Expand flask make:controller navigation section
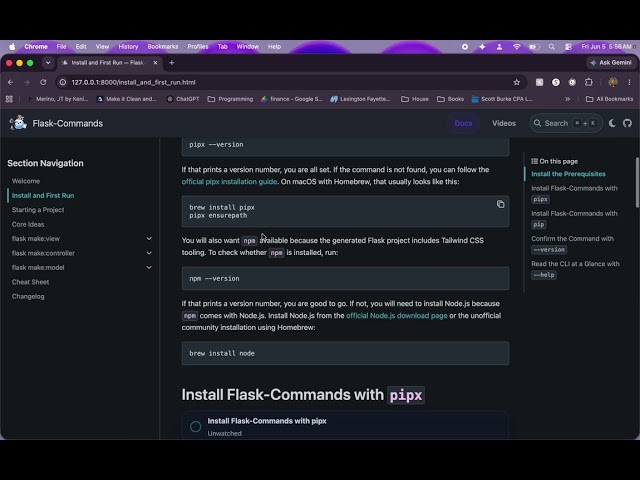The height and width of the screenshot is (480, 640). click(149, 253)
